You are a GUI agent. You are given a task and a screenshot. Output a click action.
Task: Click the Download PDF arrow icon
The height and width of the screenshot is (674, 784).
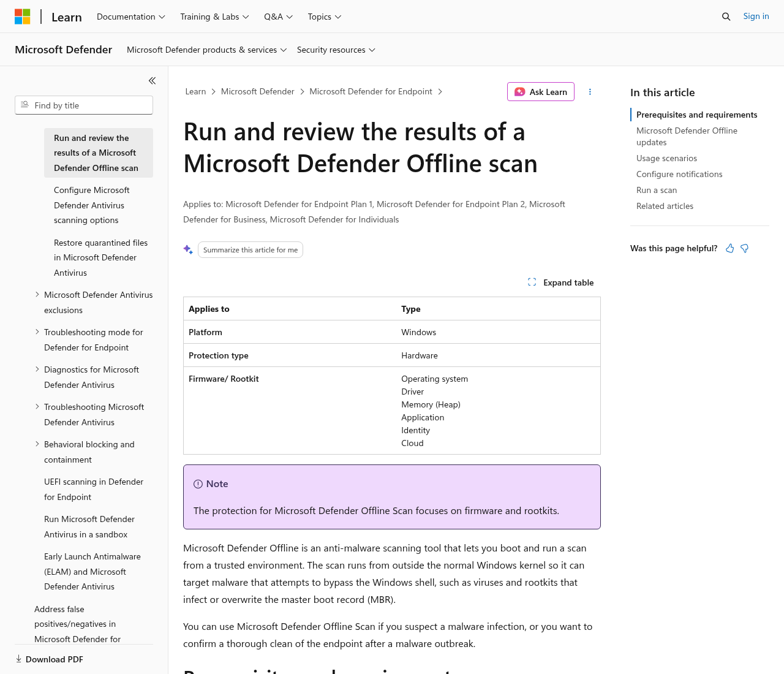click(x=18, y=659)
